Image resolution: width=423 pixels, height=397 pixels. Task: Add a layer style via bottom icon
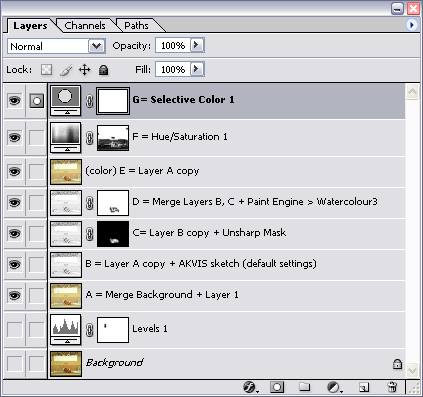(250, 387)
